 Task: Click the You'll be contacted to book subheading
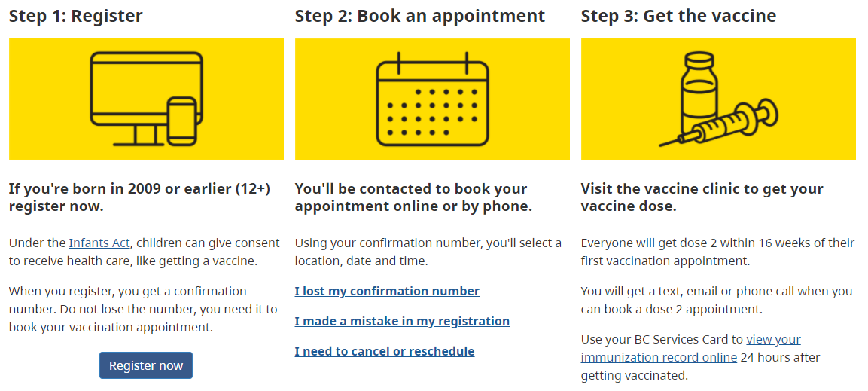click(413, 197)
